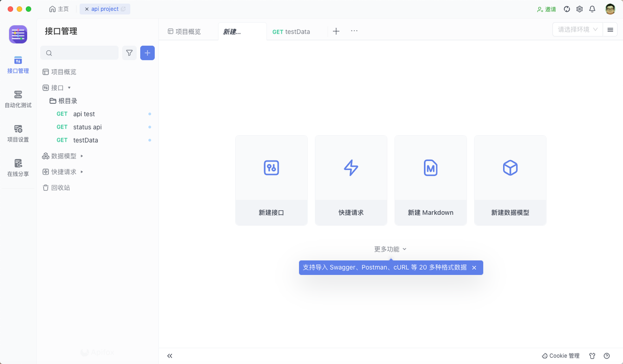Open the settings gear icon
This screenshot has width=623, height=364.
coord(580,9)
